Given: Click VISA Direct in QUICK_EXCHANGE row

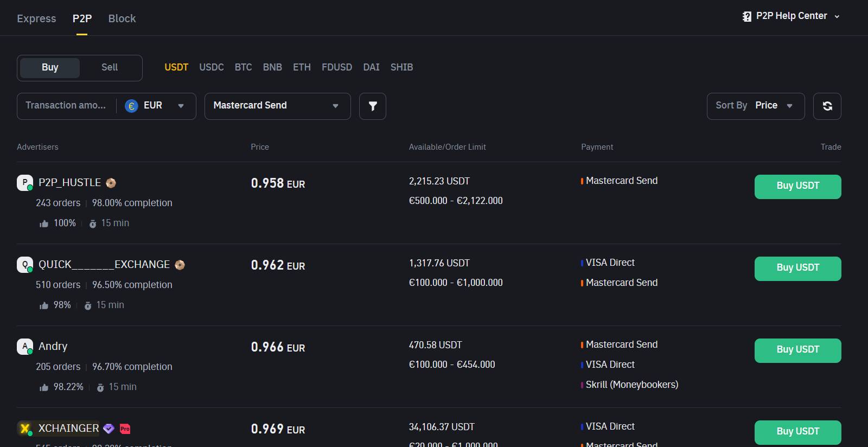Looking at the screenshot, I should 610,263.
